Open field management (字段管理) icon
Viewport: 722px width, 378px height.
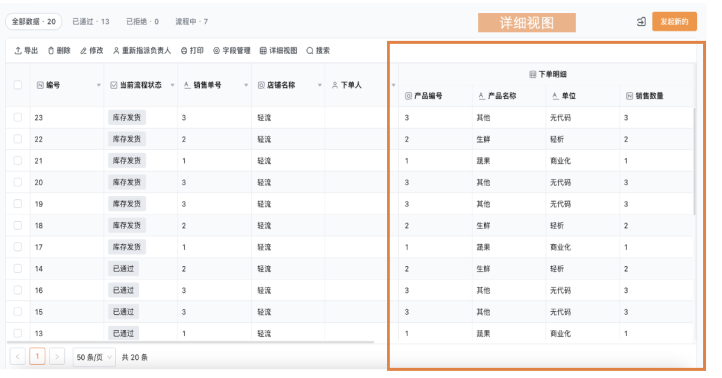(x=216, y=51)
